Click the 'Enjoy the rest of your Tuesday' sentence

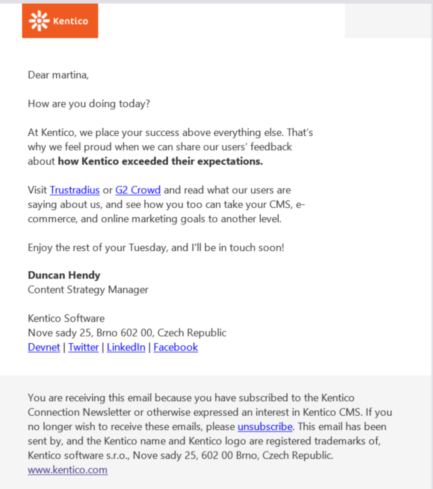click(x=156, y=248)
